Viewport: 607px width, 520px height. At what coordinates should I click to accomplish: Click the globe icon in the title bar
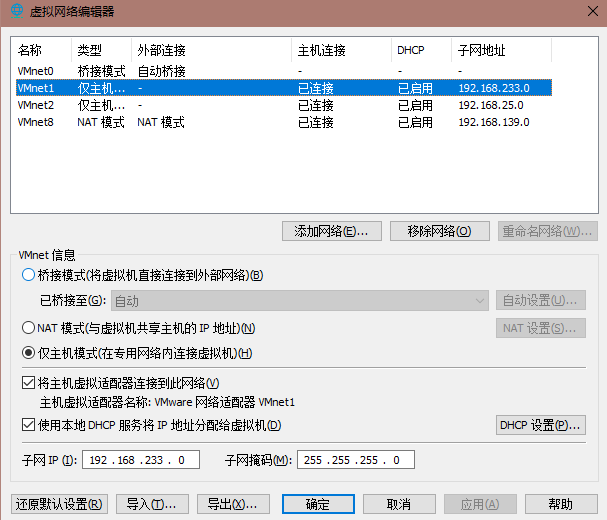click(17, 10)
